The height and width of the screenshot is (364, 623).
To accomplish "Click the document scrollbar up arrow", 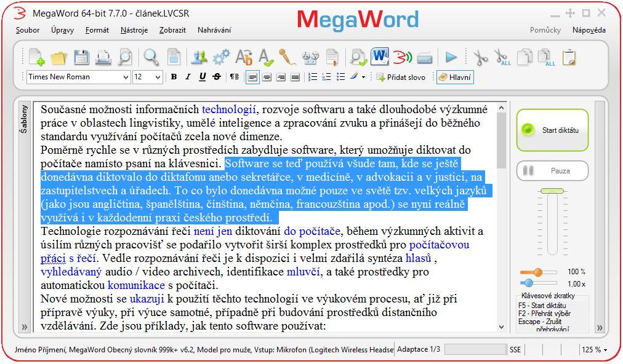I will (x=502, y=108).
